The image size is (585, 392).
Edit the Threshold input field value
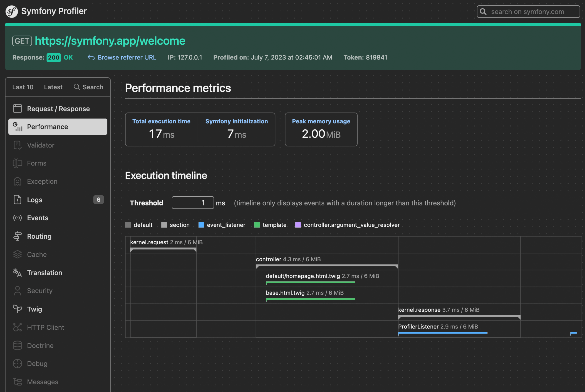[x=193, y=203]
